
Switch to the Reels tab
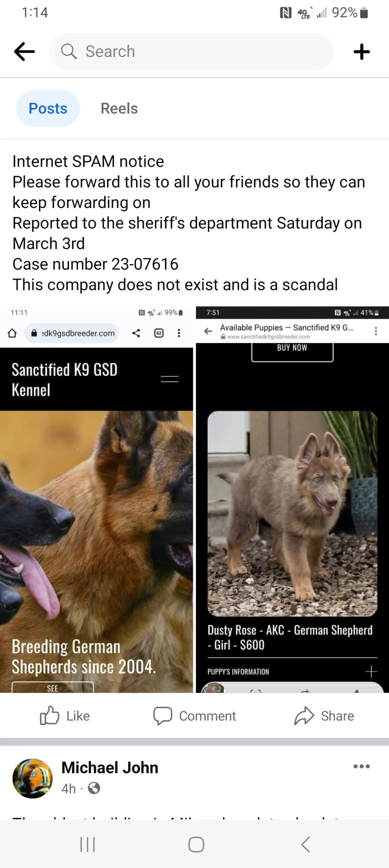119,108
